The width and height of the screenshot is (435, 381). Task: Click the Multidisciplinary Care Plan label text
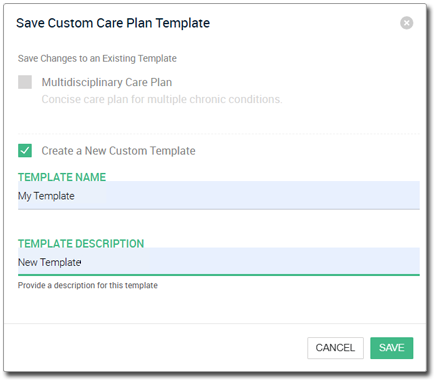(x=107, y=82)
